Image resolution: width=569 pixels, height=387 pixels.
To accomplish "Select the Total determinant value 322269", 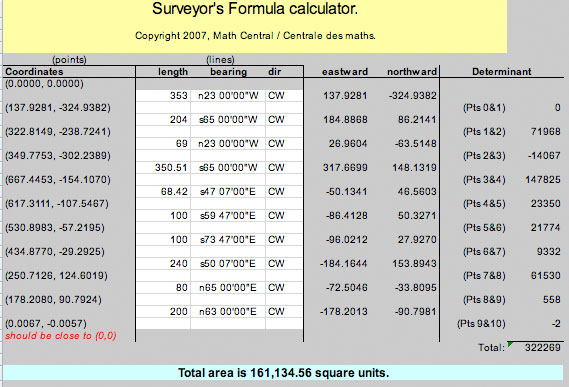I will 543,347.
